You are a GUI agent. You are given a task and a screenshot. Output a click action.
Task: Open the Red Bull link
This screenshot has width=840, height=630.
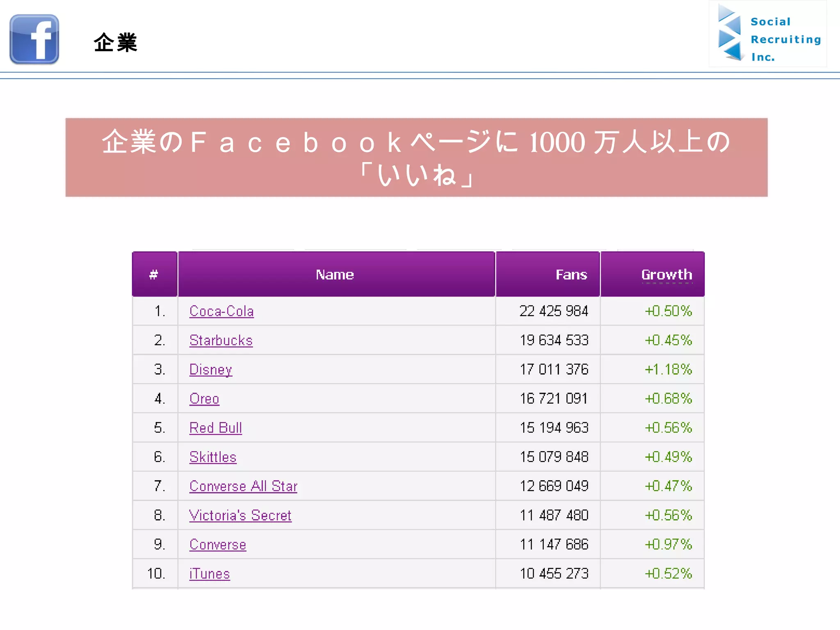pos(216,428)
